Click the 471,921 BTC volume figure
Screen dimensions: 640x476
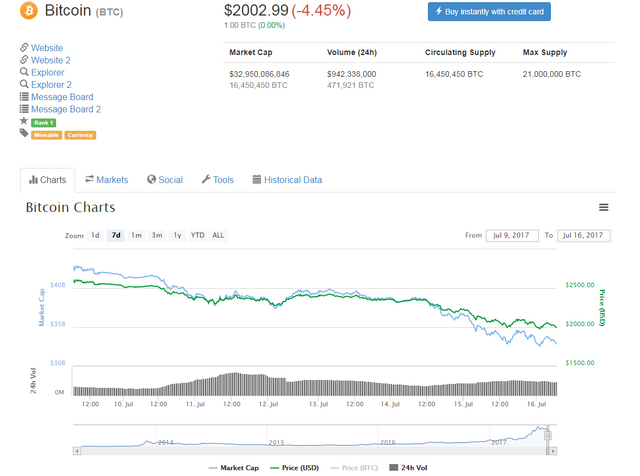(351, 85)
